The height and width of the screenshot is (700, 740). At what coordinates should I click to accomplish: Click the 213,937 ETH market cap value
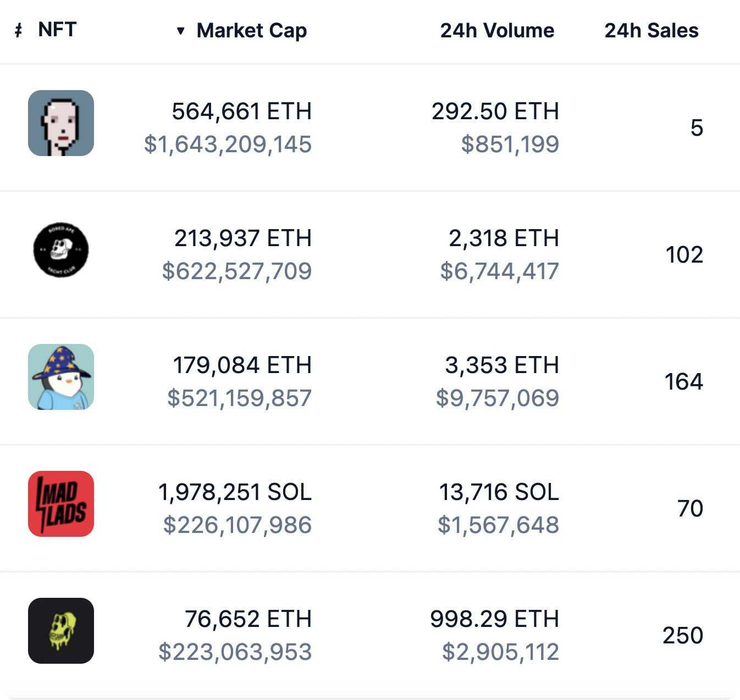coord(243,238)
